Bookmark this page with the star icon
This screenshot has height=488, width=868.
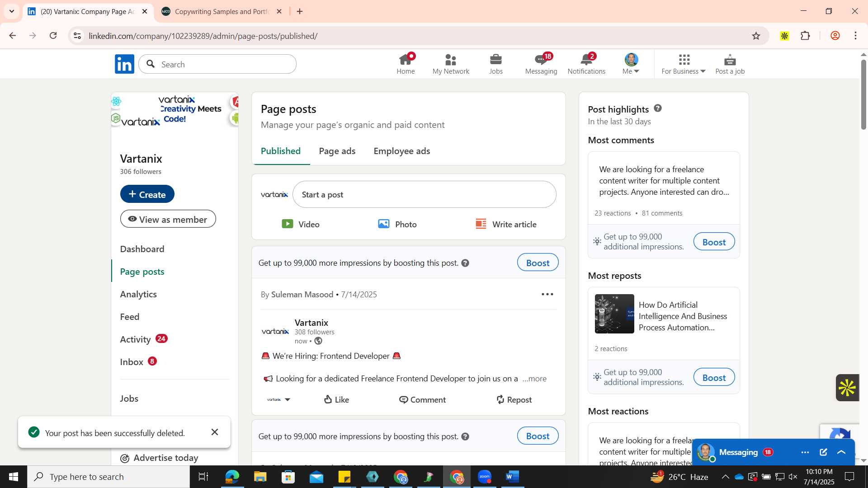756,36
